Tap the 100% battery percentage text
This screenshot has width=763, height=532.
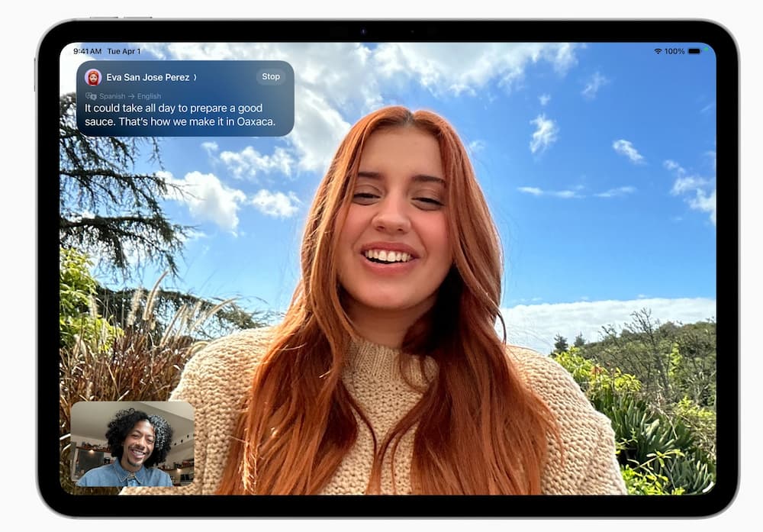(674, 51)
